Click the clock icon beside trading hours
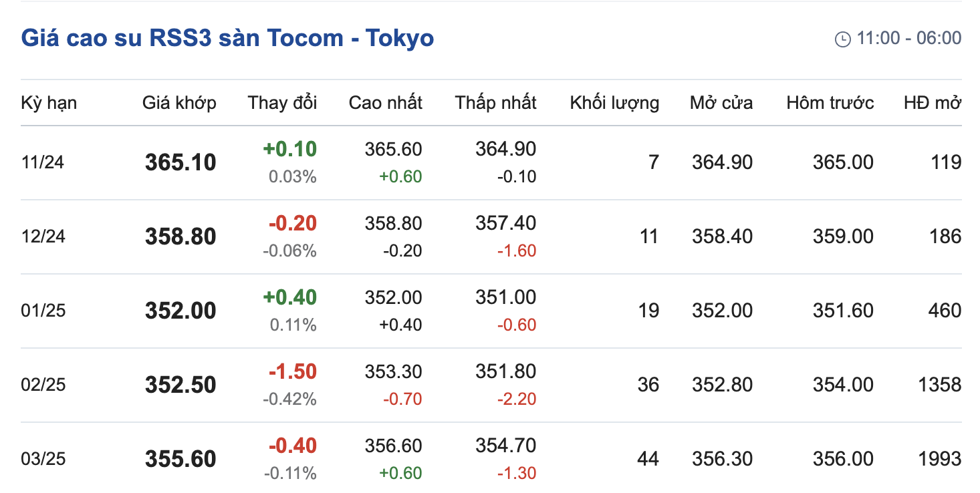Screen dimensions: 980x493 pyautogui.click(x=842, y=39)
